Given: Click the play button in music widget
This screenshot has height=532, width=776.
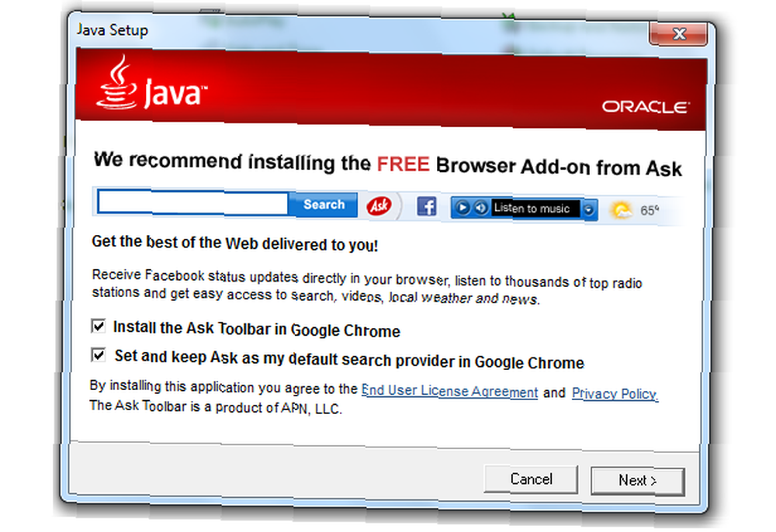Looking at the screenshot, I should [462, 207].
